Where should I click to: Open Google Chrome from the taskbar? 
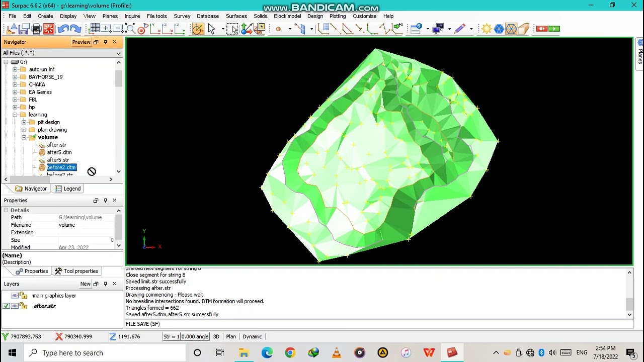click(x=290, y=353)
